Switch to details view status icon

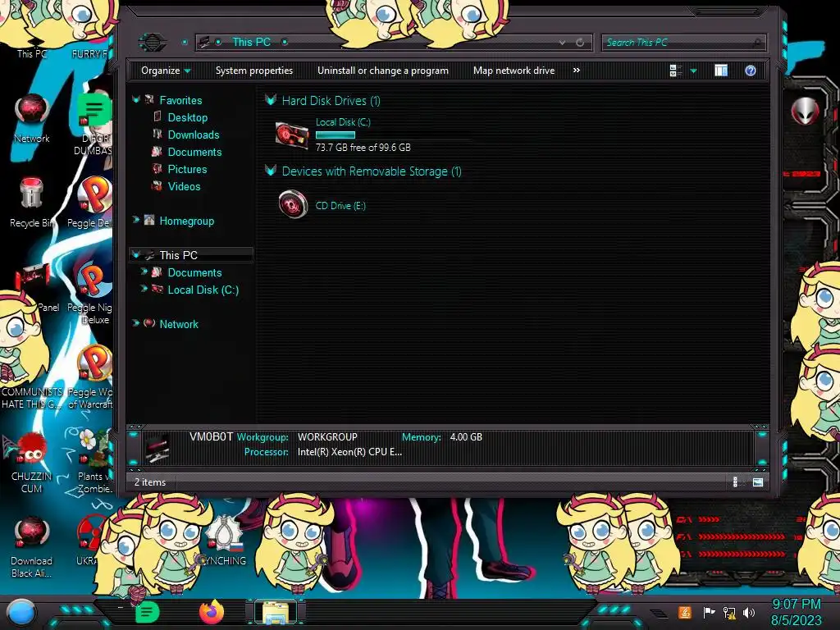(736, 482)
